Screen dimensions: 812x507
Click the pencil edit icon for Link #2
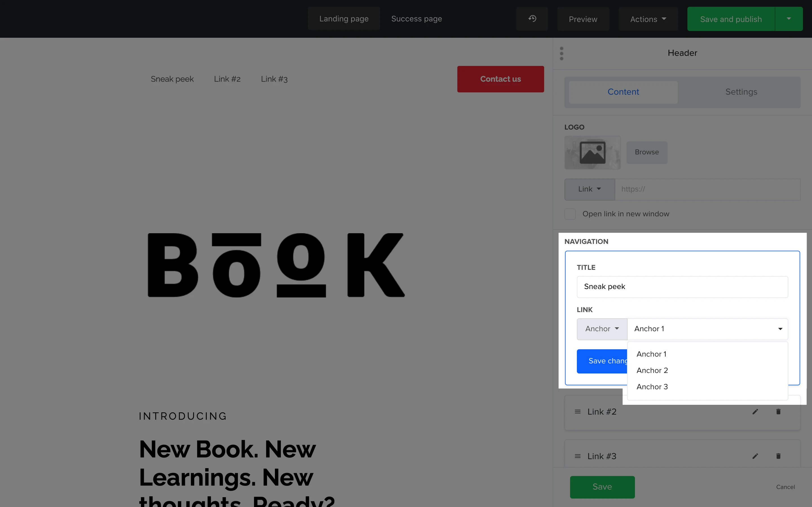(755, 412)
